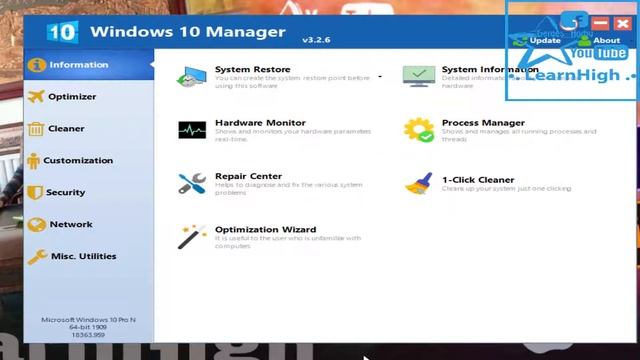Click the 1-Click Cleaner broom icon
The image size is (640, 360).
419,183
